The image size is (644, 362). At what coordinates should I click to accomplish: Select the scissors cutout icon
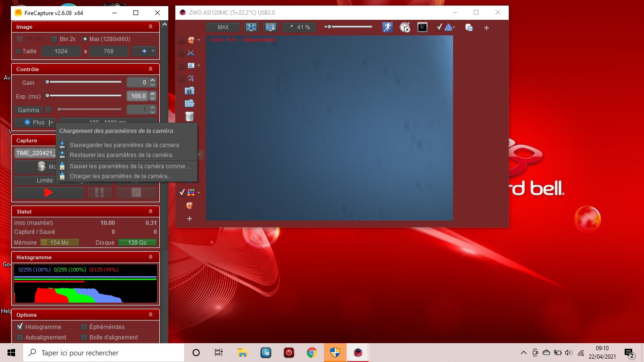(190, 53)
